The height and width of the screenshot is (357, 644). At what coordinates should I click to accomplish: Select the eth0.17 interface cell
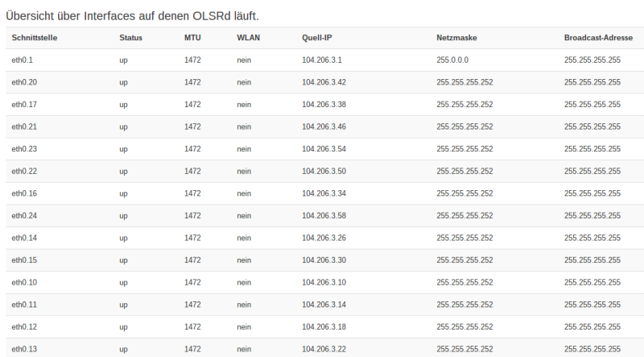pyautogui.click(x=24, y=105)
